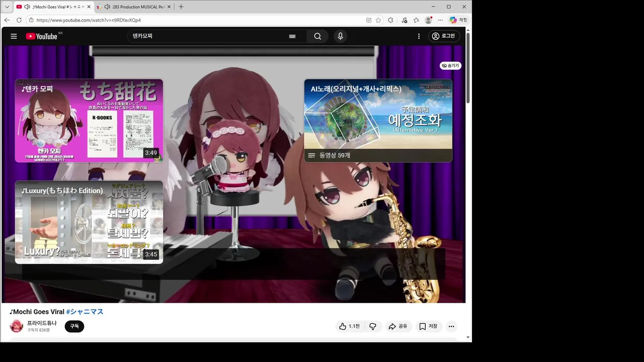Screen dimensions: 644x362
Task: Go back with browser back arrow
Action: click(x=7, y=20)
